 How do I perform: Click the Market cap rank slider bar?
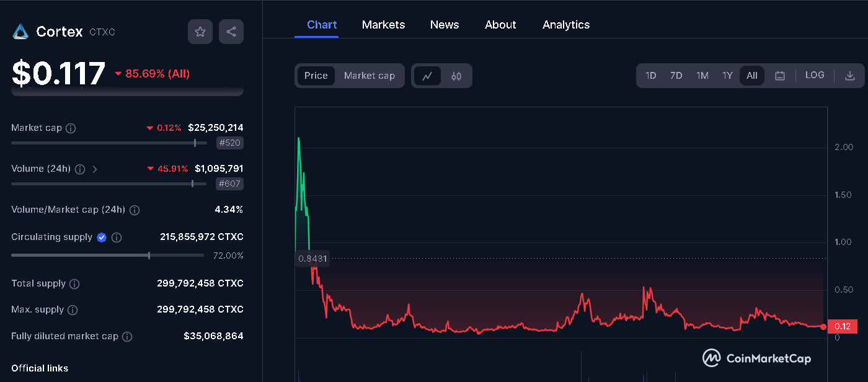pos(109,143)
